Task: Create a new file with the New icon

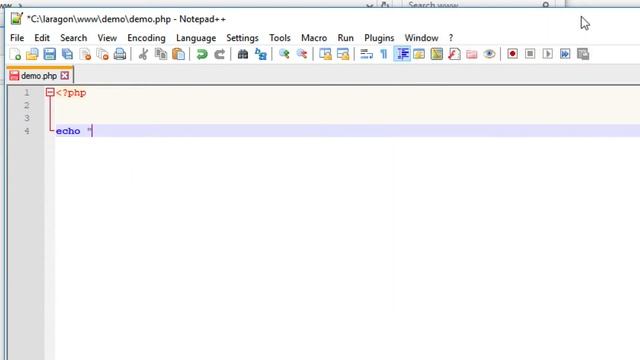Action: [x=15, y=54]
